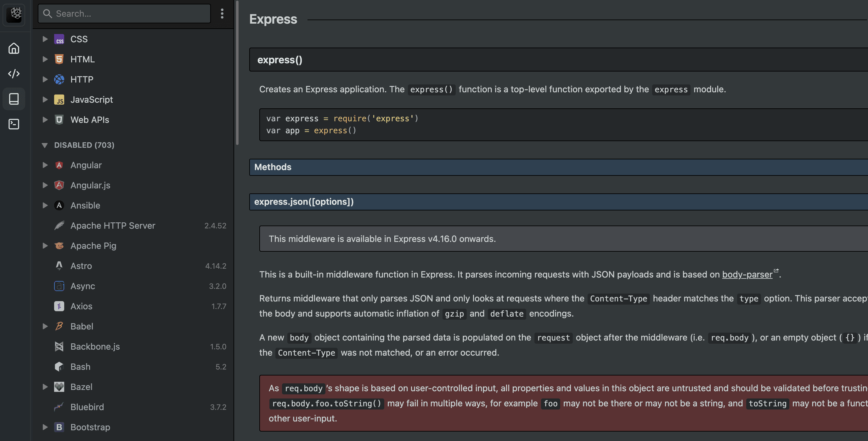The height and width of the screenshot is (441, 868).
Task: Click the sidebar vertical scrollbar
Action: pos(237,73)
